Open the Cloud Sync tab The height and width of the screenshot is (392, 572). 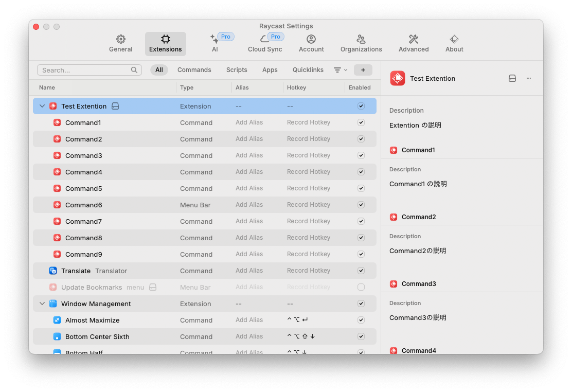coord(265,44)
